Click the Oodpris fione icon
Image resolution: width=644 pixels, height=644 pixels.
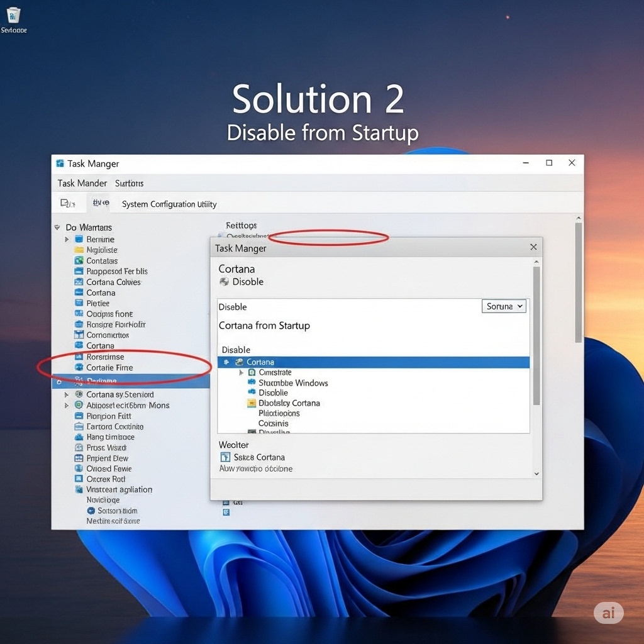tap(79, 313)
